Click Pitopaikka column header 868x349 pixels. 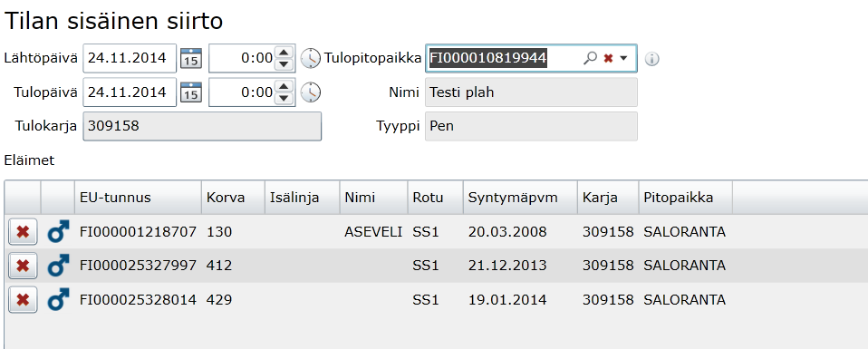[685, 198]
